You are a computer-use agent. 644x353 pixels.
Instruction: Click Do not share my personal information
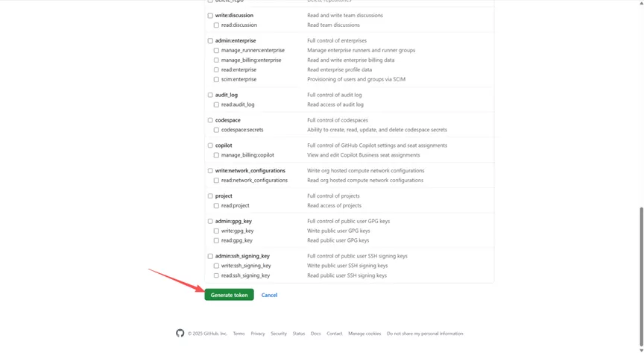425,334
